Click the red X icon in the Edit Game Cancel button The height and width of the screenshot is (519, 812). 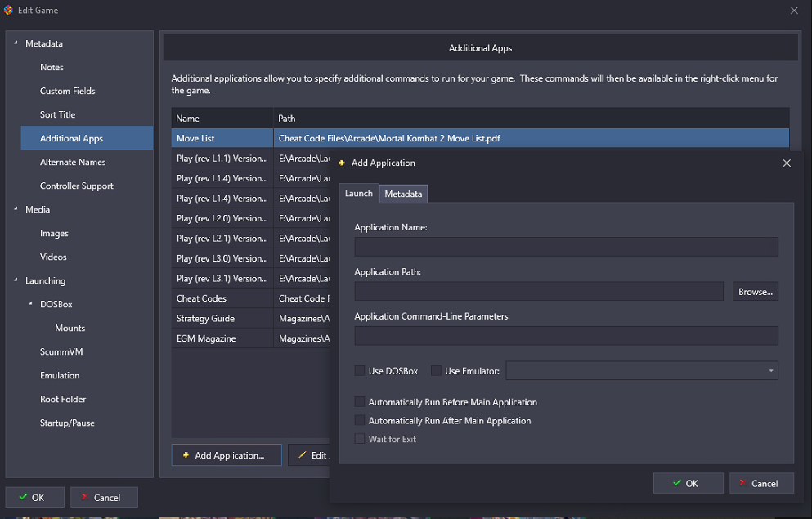[x=84, y=497]
